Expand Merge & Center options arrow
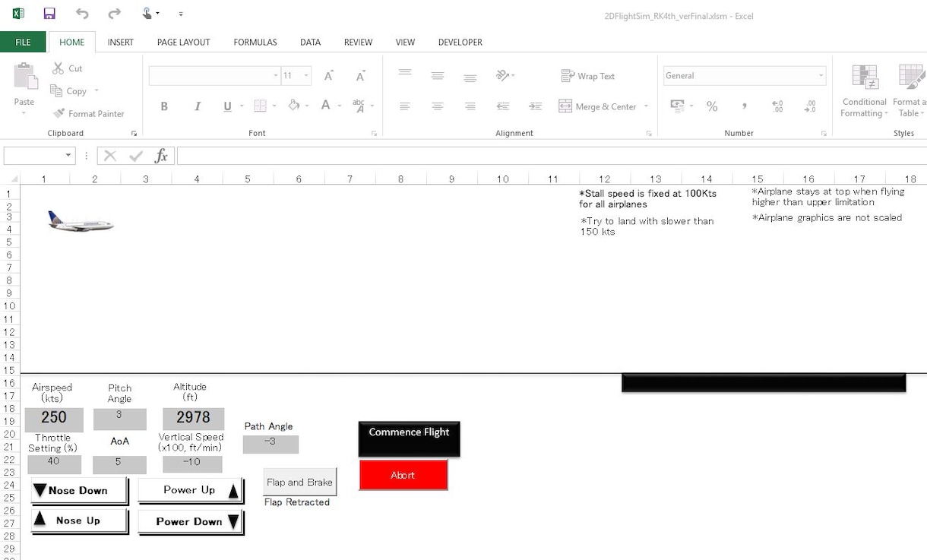 (646, 106)
